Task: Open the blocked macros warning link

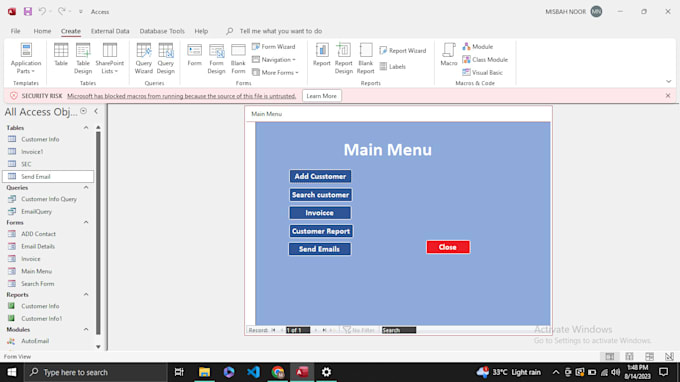Action: click(x=181, y=96)
